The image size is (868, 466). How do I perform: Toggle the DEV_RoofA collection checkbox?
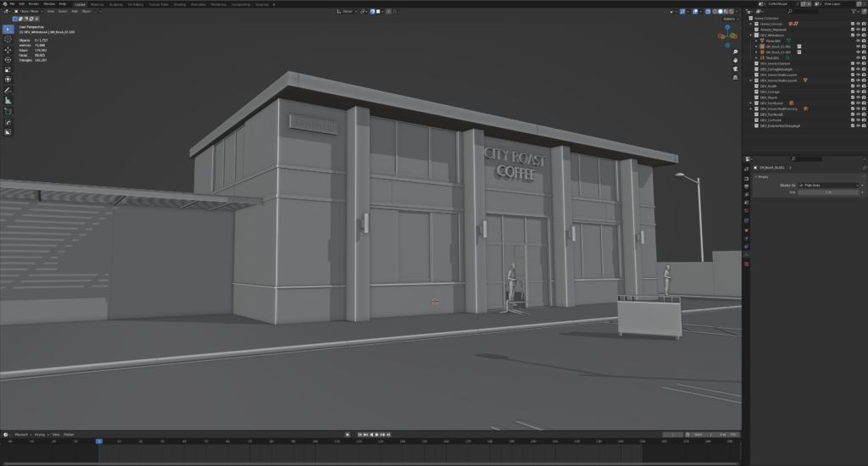[853, 86]
